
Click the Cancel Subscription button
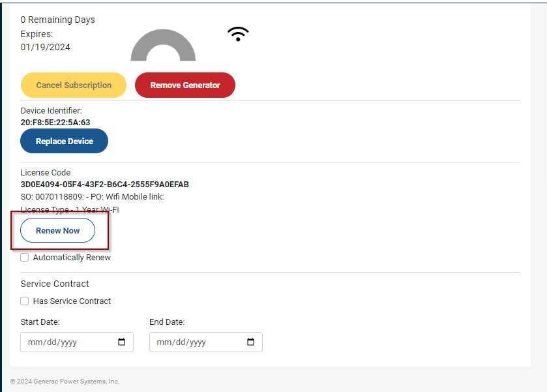[74, 85]
